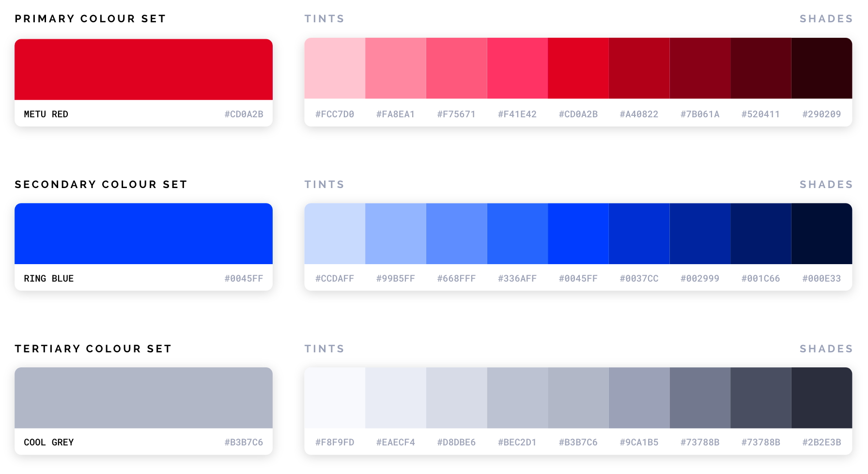The width and height of the screenshot is (868, 474).
Task: Pick the large RING BLUE swatch
Action: point(143,234)
